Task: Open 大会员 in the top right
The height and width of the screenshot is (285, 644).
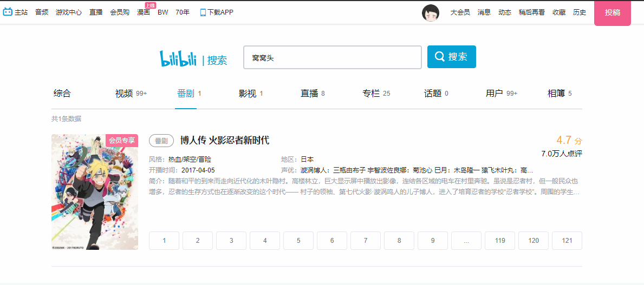Action: (460, 12)
